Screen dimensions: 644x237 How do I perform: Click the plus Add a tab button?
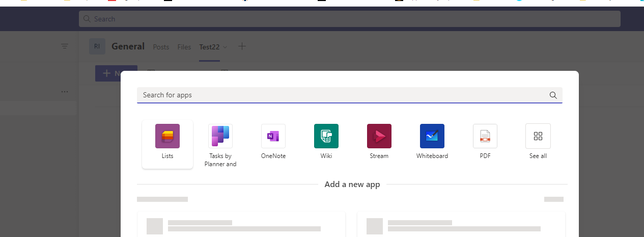pos(242,46)
